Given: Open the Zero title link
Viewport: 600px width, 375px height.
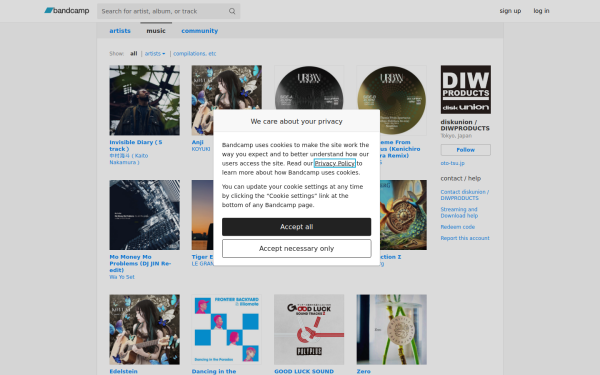Looking at the screenshot, I should [364, 371].
